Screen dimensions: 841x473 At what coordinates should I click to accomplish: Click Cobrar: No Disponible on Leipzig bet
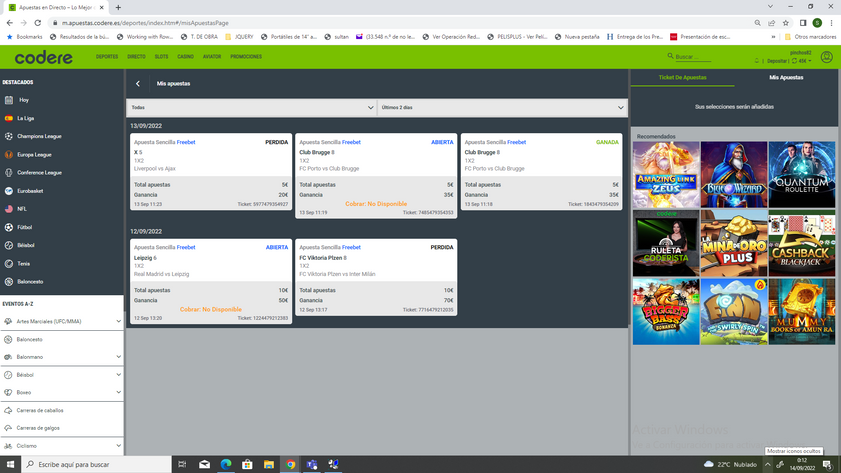[x=211, y=309]
